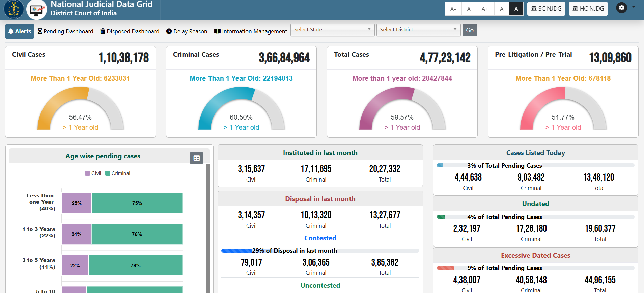
Task: Open the Select District dropdown
Action: pos(418,30)
